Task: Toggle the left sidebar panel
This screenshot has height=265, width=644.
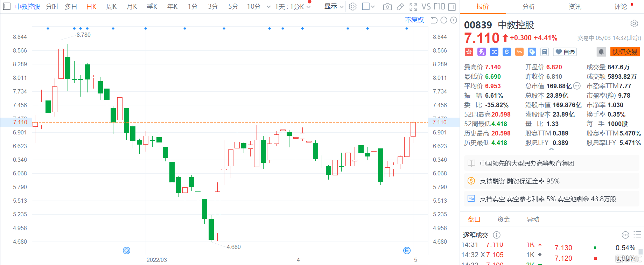Action: [6, 7]
